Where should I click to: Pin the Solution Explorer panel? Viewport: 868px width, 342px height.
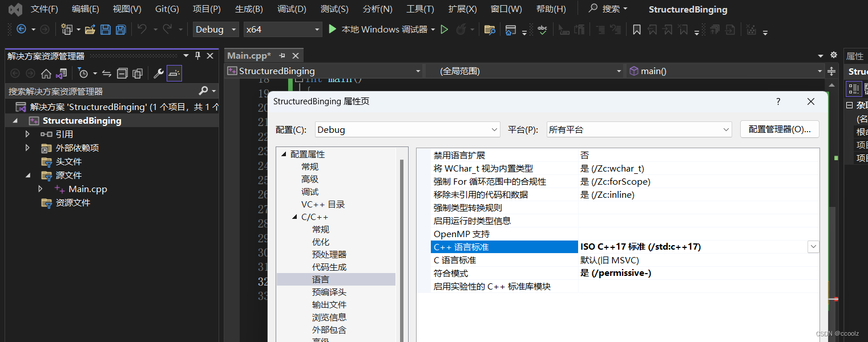click(x=197, y=55)
